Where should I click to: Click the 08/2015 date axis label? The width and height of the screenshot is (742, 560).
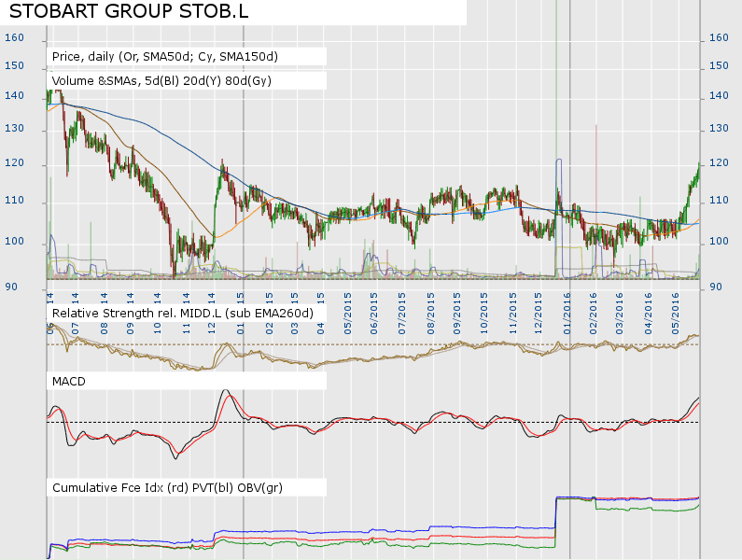pyautogui.click(x=430, y=314)
